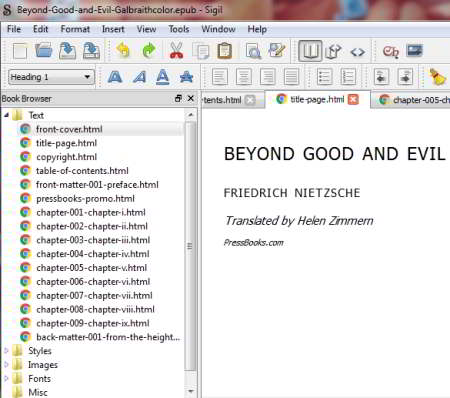The image size is (450, 398).
Task: Open the File menu
Action: click(14, 29)
